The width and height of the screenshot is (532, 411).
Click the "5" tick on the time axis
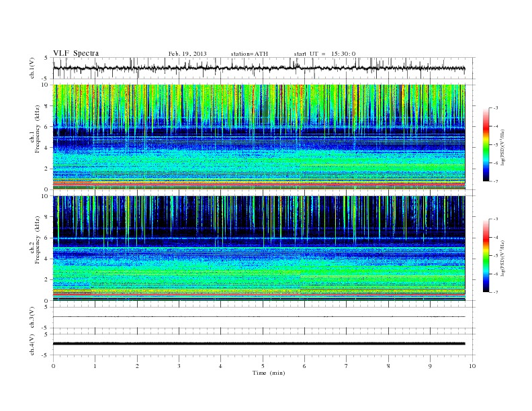(x=263, y=366)
